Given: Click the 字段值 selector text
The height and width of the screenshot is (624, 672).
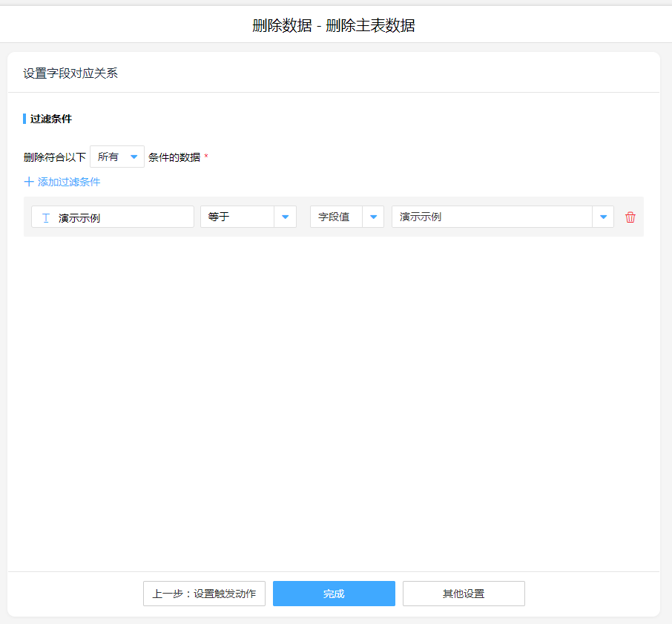Looking at the screenshot, I should pyautogui.click(x=335, y=217).
